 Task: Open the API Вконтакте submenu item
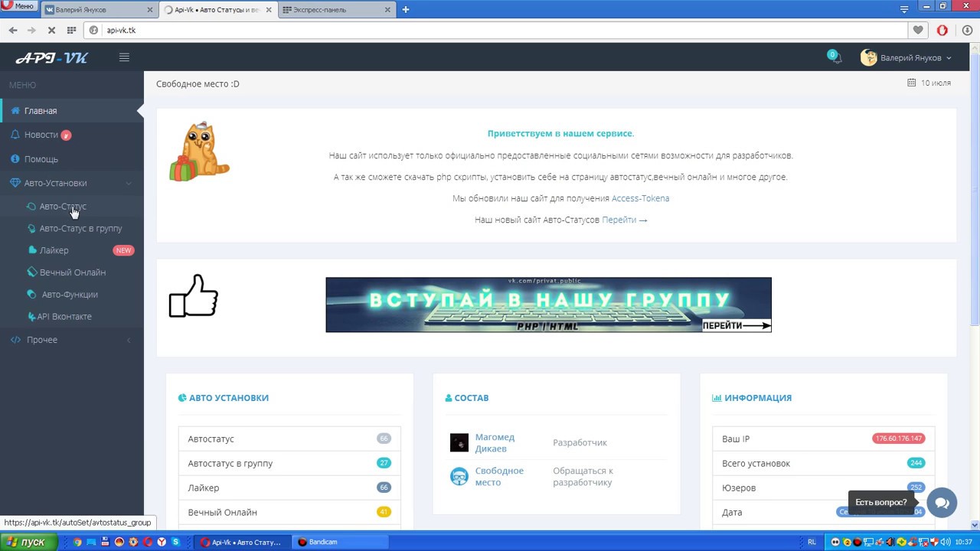pyautogui.click(x=71, y=316)
